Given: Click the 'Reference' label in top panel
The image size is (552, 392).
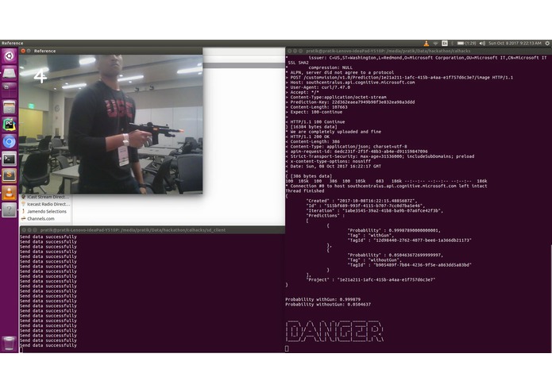Looking at the screenshot, I should tap(13, 43).
